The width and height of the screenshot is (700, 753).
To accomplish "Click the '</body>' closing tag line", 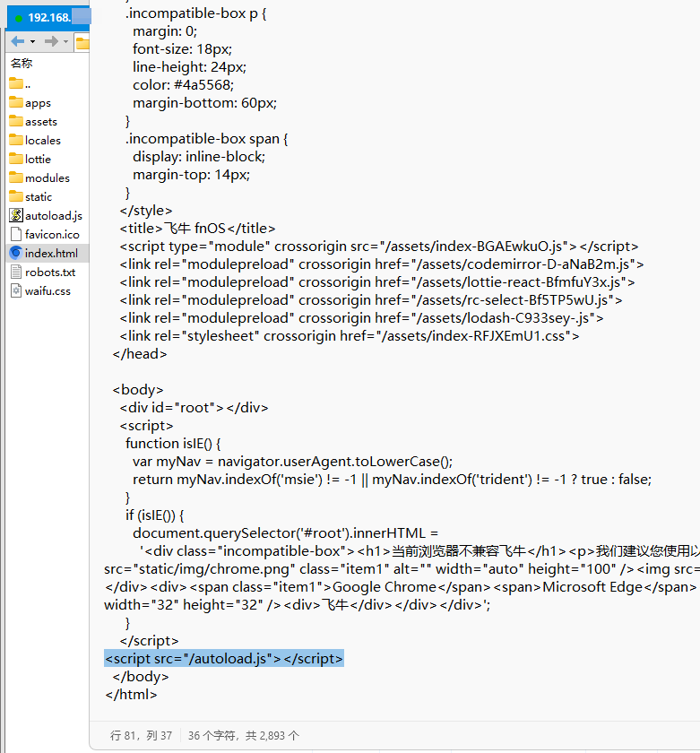I will (141, 677).
